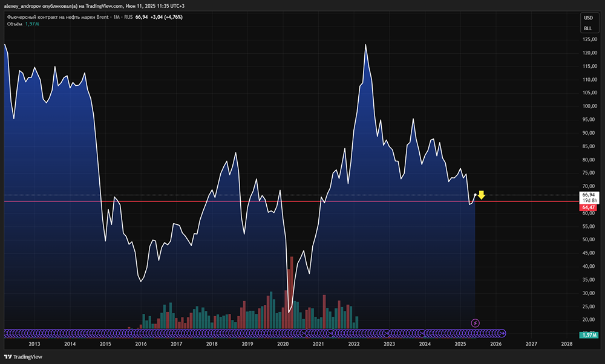The width and height of the screenshot is (605, 364).
Task: Click the last purple event circle near 2026
Action: point(502,333)
